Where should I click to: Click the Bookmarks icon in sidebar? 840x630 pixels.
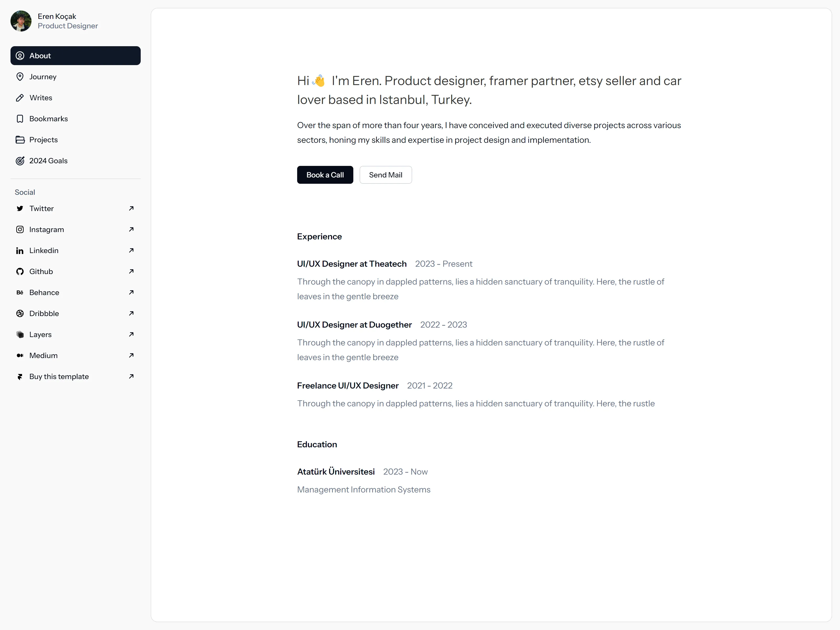[20, 119]
